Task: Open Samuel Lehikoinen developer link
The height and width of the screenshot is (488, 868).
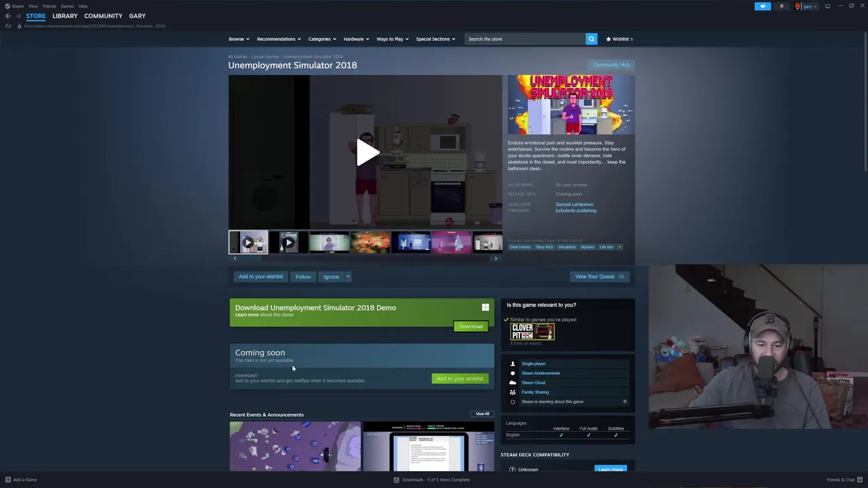Action: [x=574, y=204]
